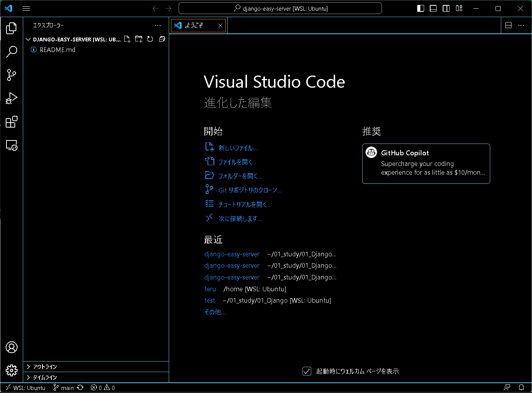This screenshot has height=393, width=532.
Task: Open the notifications bell
Action: (522, 388)
